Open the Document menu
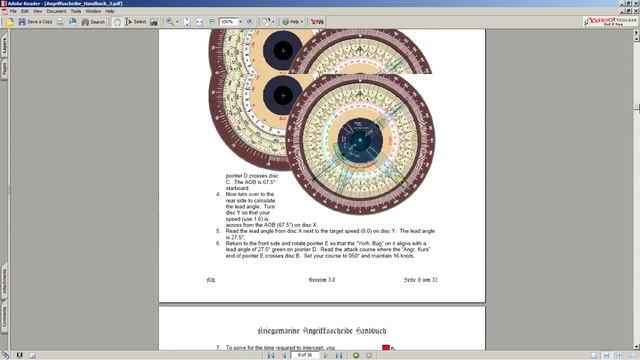Viewport: 640px width, 360px height. [x=56, y=11]
